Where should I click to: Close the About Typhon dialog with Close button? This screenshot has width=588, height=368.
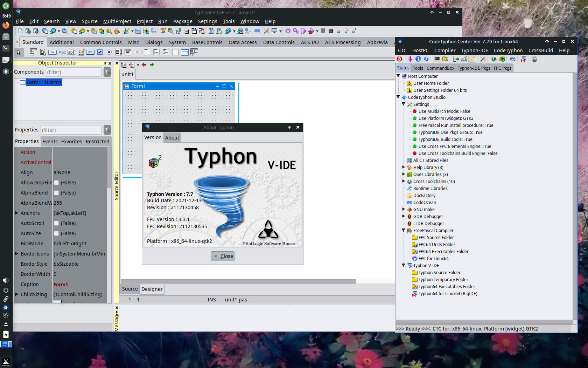223,256
